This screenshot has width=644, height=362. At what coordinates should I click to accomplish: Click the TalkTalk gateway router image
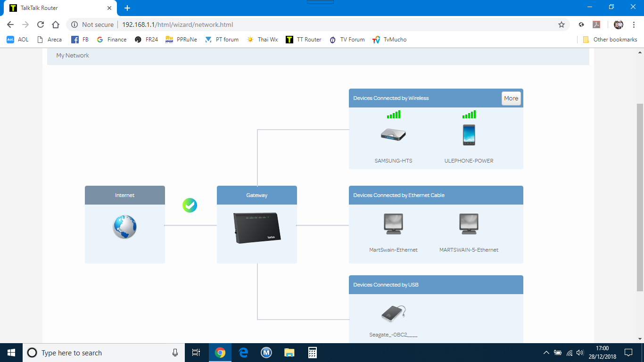(257, 228)
